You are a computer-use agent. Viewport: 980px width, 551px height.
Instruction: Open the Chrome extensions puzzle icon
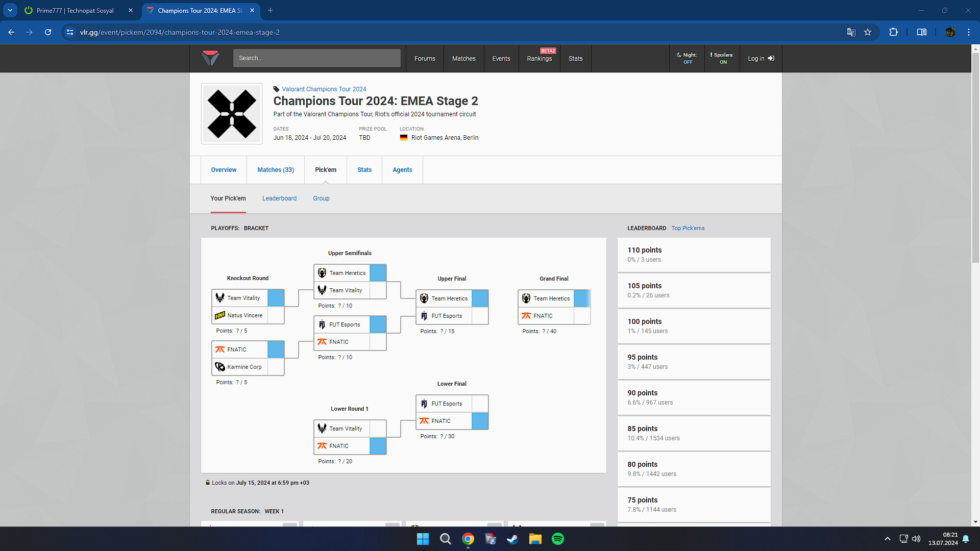coord(893,32)
